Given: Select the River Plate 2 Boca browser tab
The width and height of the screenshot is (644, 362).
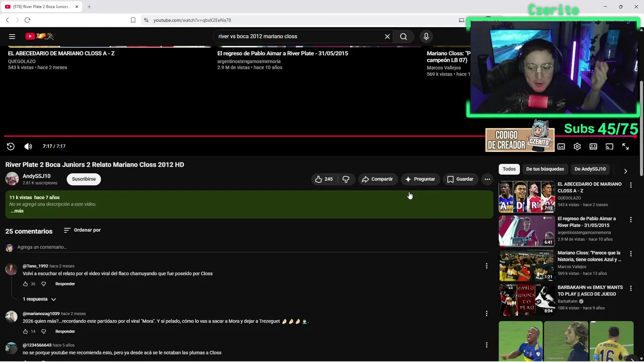Looking at the screenshot, I should 41,7.
